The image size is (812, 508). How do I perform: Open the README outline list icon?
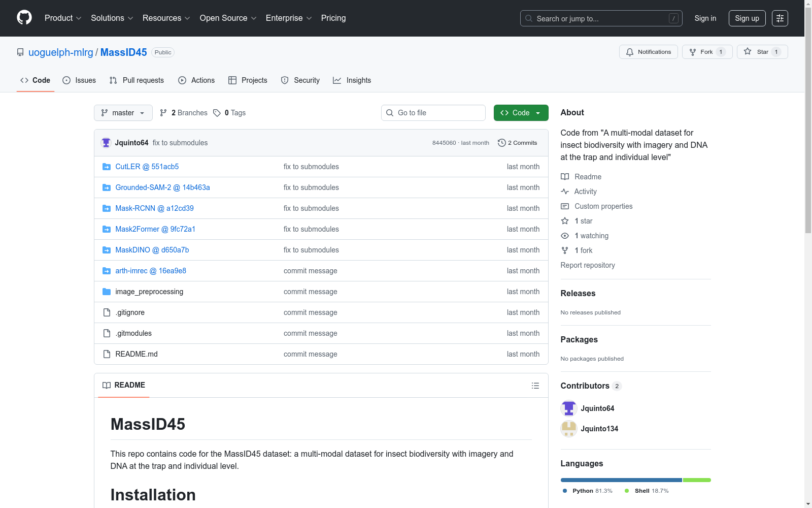[535, 386]
